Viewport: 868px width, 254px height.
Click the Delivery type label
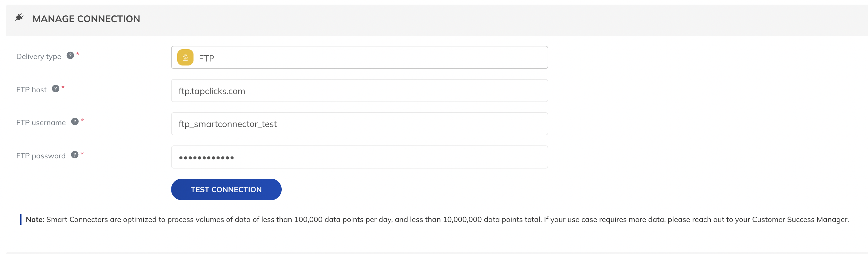click(39, 57)
